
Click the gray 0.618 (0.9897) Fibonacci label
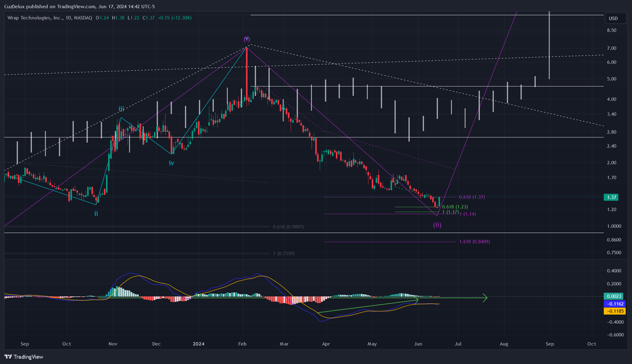tap(288, 227)
